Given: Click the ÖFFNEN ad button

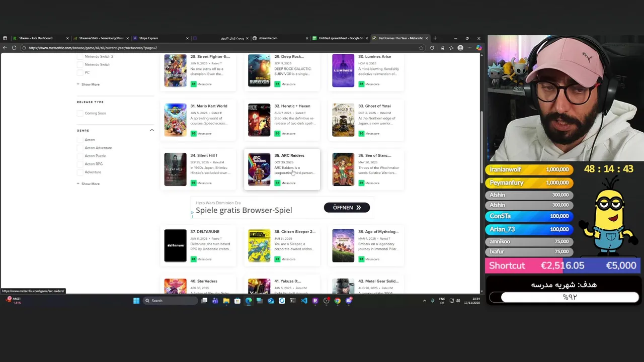Looking at the screenshot, I should 347,208.
